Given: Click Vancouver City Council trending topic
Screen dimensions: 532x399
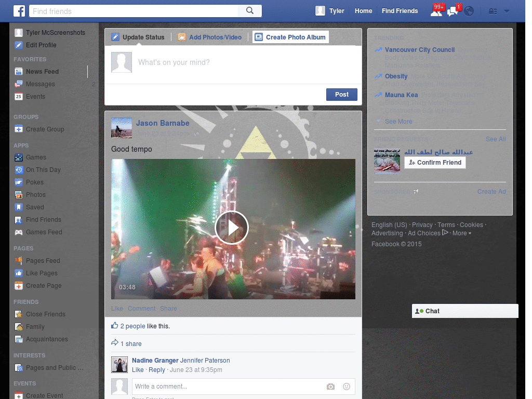Looking at the screenshot, I should pos(420,50).
